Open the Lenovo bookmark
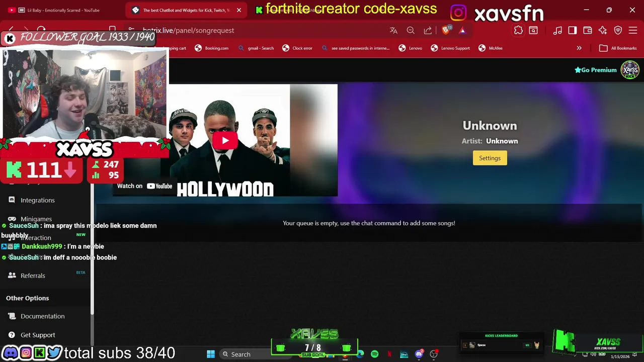Screen dimensions: 644x362 click(x=410, y=48)
